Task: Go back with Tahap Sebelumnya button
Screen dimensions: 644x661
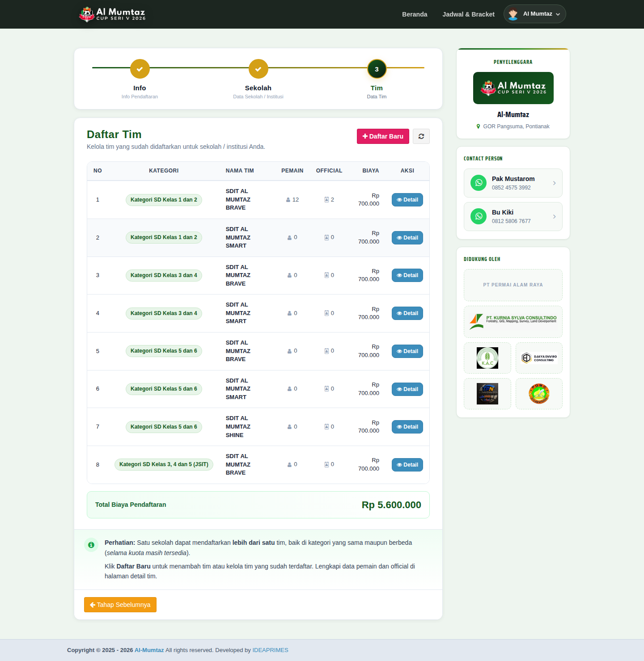Action: (120, 605)
